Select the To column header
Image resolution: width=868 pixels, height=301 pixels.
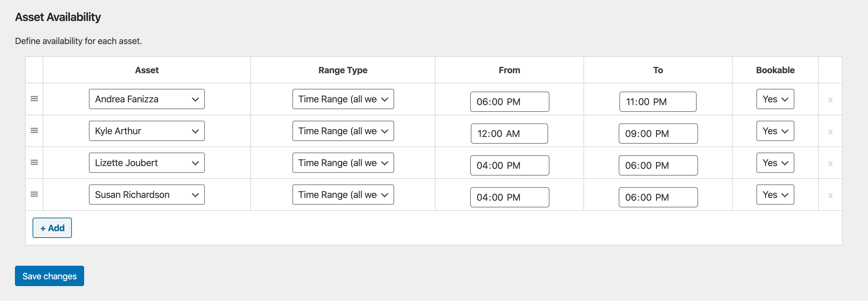(658, 70)
